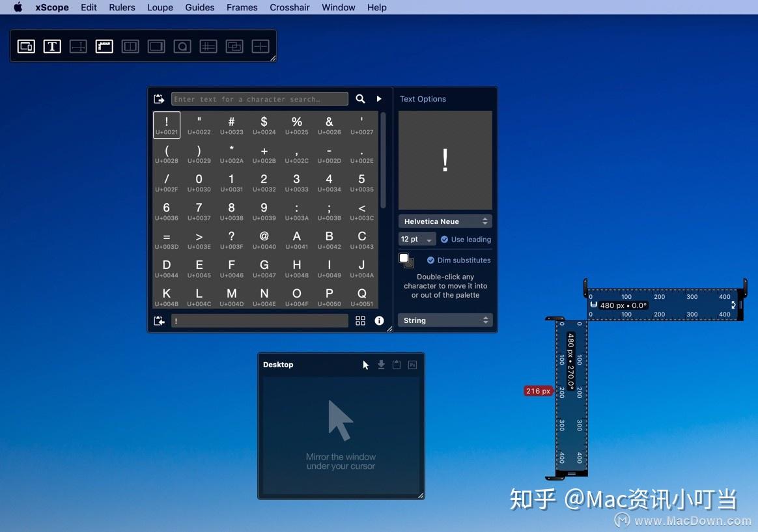Click the info icon in character palette

click(x=380, y=320)
